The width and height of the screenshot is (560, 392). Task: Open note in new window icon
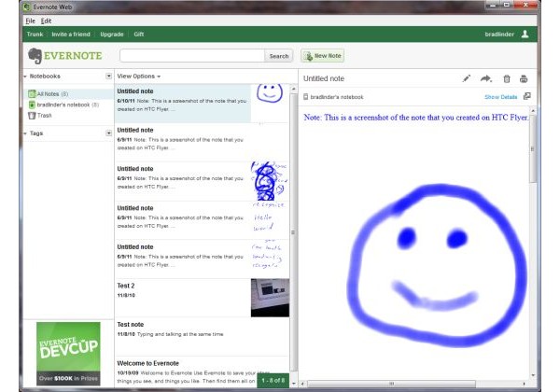click(x=526, y=96)
